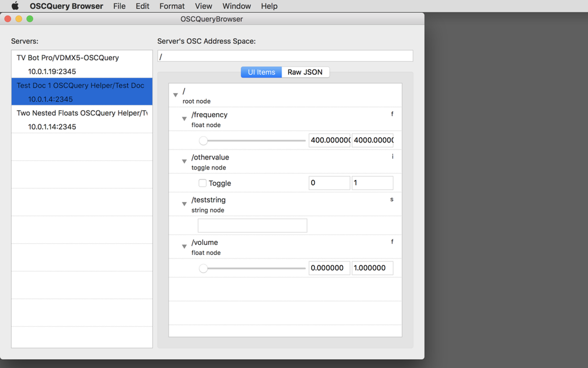Click the /othervalue maximum field 1
The image size is (588, 368).
click(x=372, y=183)
